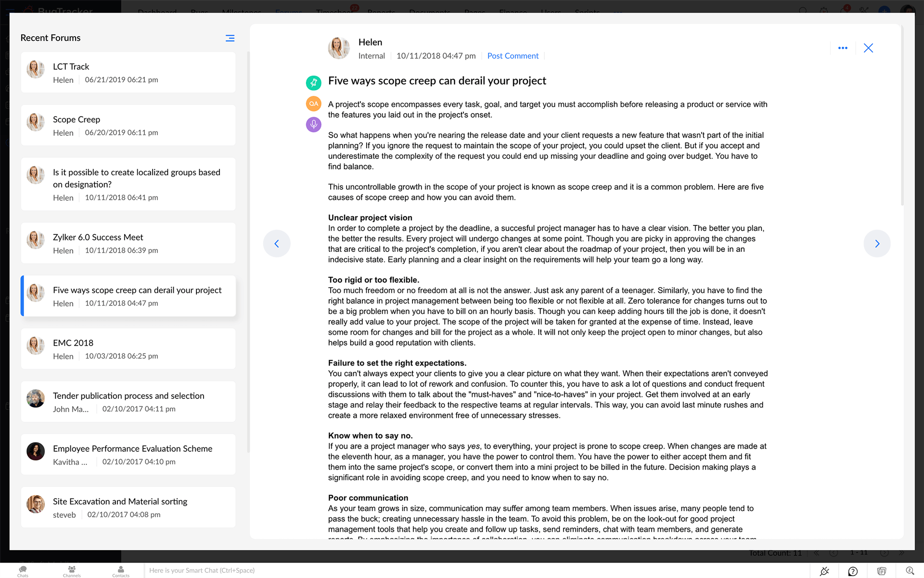924x578 pixels.
Task: Click the Poor communication heading
Action: coord(368,498)
